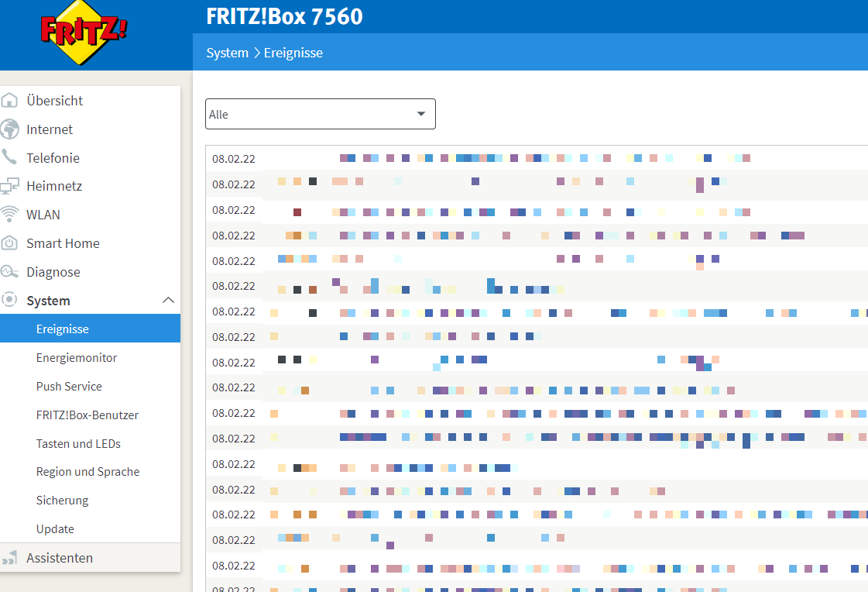This screenshot has height=592, width=868.
Task: Collapse the System menu chevron
Action: pyautogui.click(x=168, y=300)
